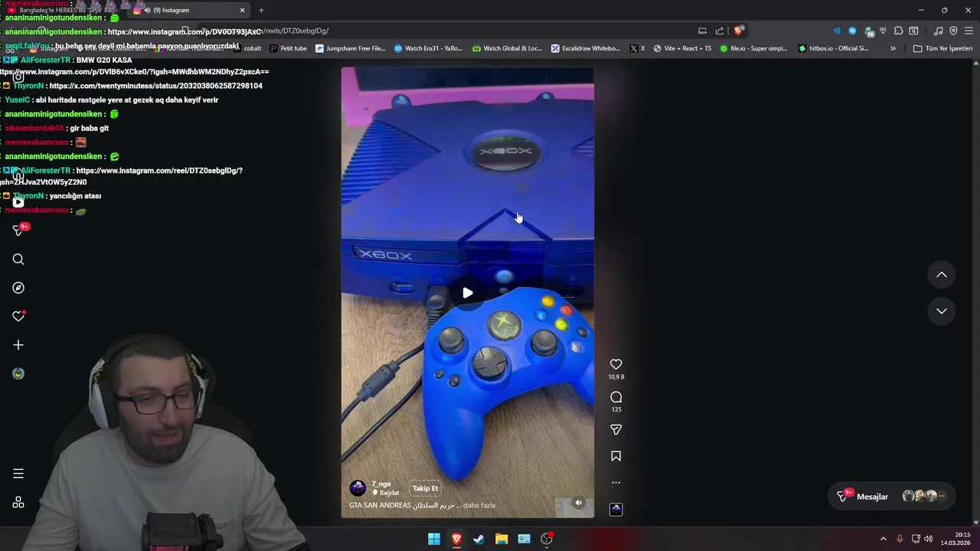980x551 pixels.
Task: Toggle the reel sound speaker icon
Action: click(x=579, y=503)
